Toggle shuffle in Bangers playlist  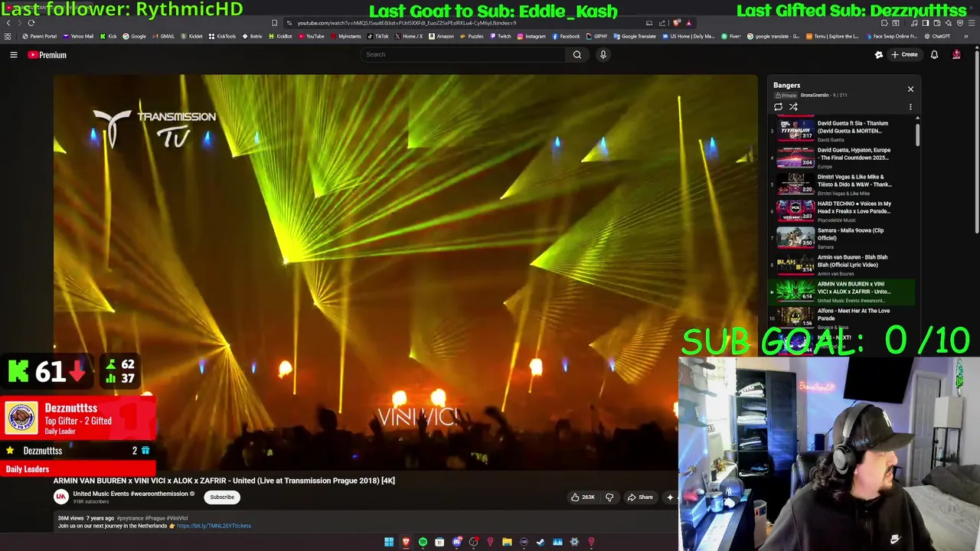[793, 107]
